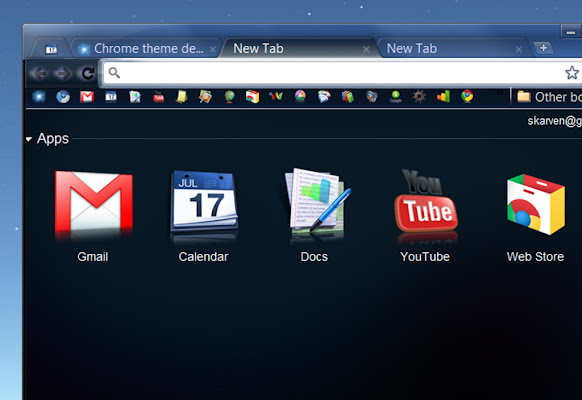Open the gear bookmark icon
This screenshot has width=582, height=400.
coord(419,97)
